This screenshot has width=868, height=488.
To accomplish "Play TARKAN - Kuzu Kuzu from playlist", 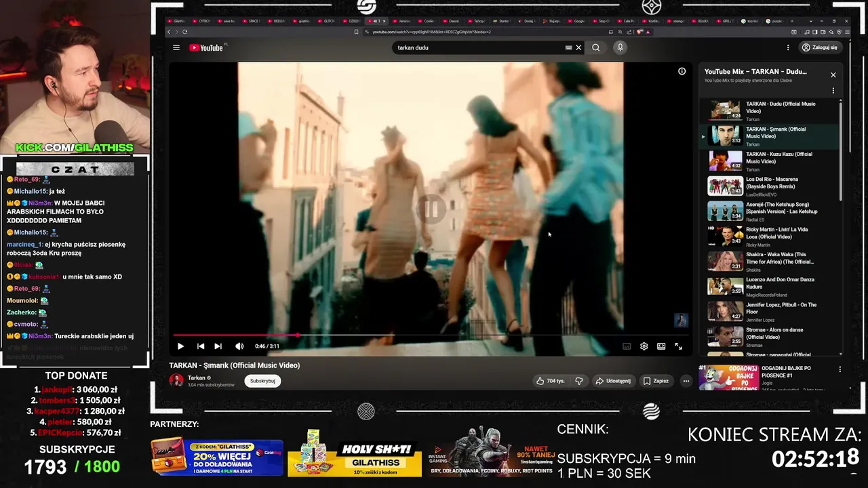I will click(770, 161).
